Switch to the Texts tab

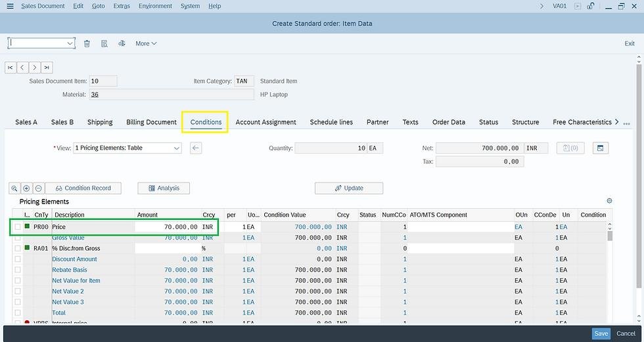[410, 122]
